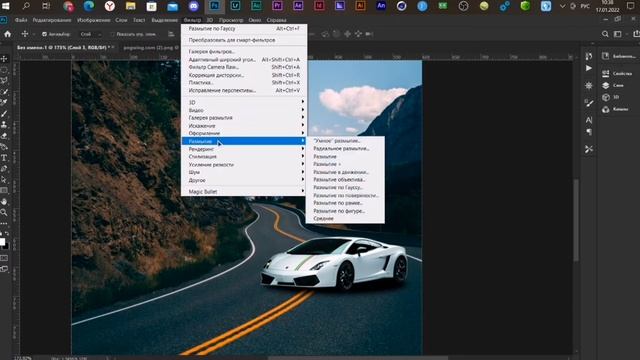Screen dimensions: 640x360
Task: Select the Zoom magnifier tool in toolbox
Action: point(4,213)
